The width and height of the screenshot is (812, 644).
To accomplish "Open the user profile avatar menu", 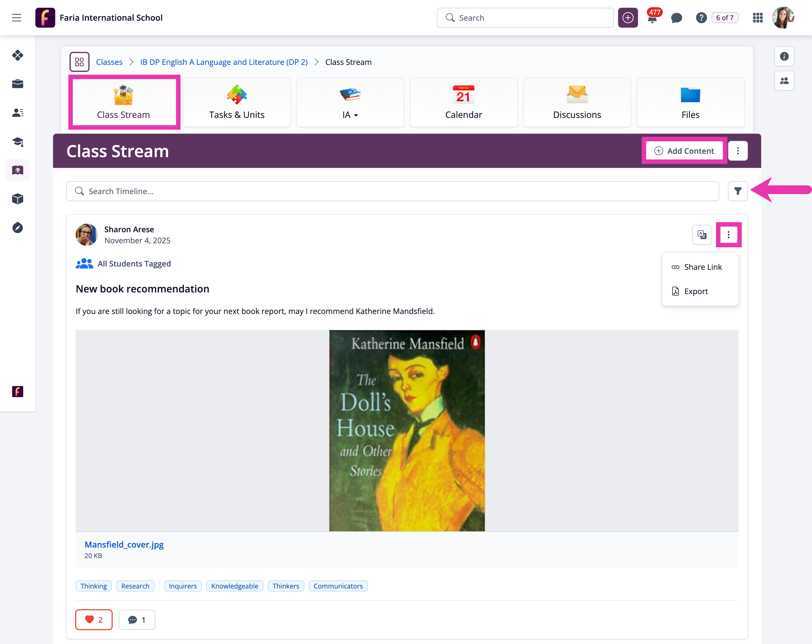I will click(x=783, y=18).
